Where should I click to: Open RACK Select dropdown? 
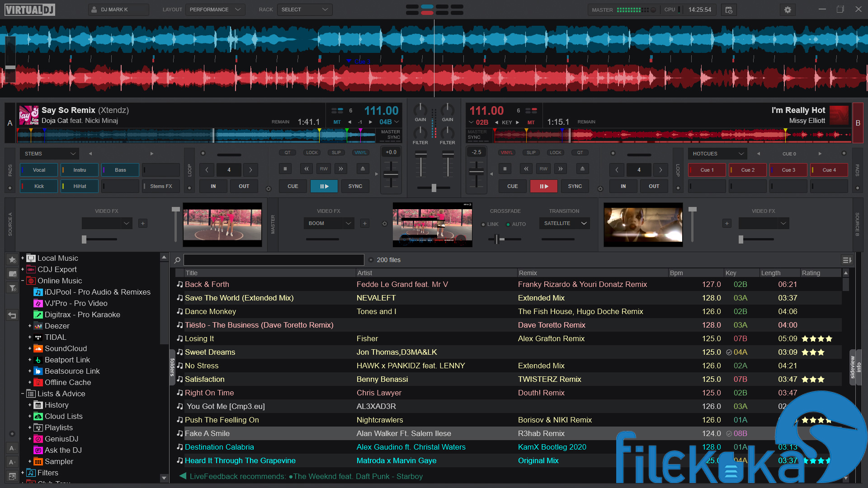304,9
